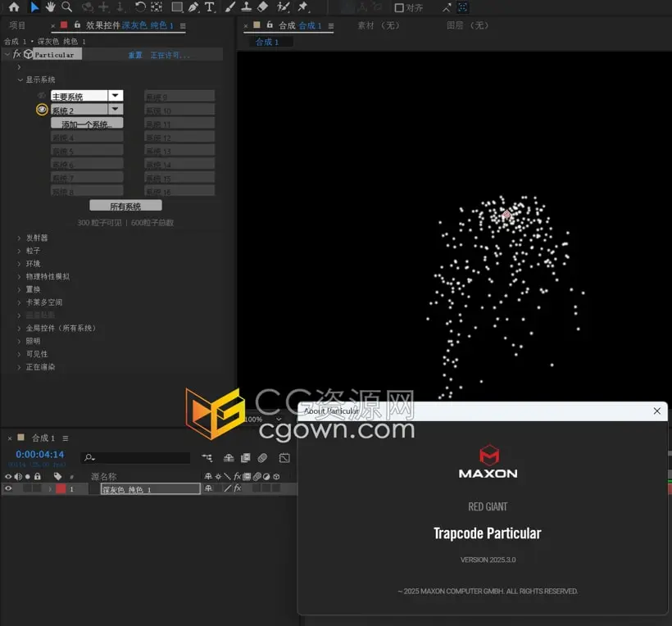Enable the 对齐 snapping checkbox
Screen dimensions: 672x626
click(x=399, y=7)
